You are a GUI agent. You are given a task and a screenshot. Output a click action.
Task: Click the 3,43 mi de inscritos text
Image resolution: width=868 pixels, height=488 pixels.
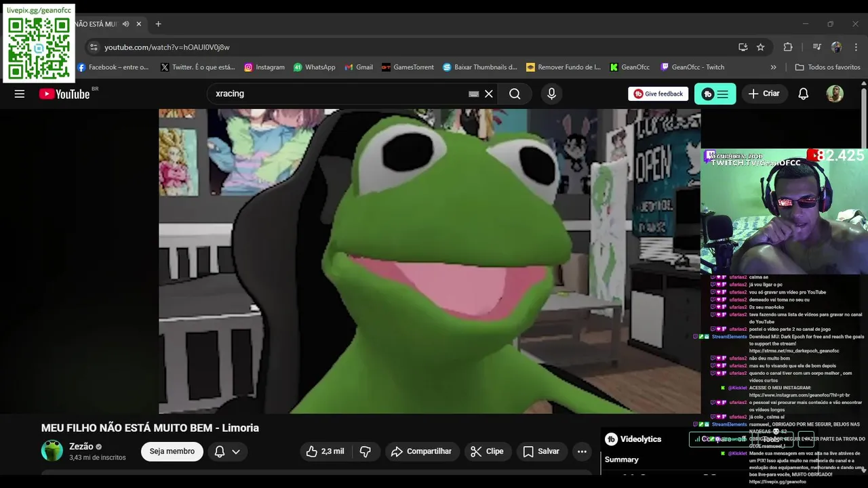[98, 457]
